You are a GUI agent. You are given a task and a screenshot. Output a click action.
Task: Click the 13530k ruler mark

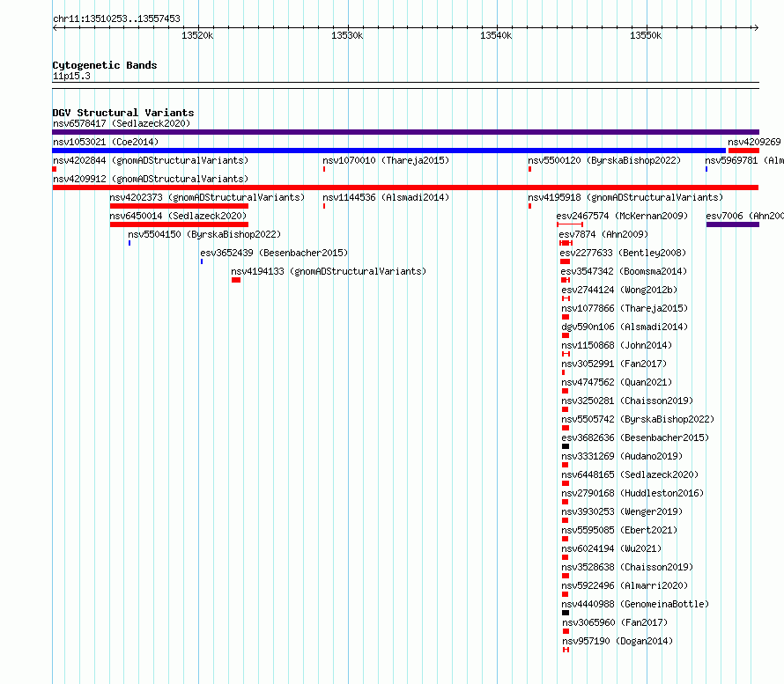point(347,35)
